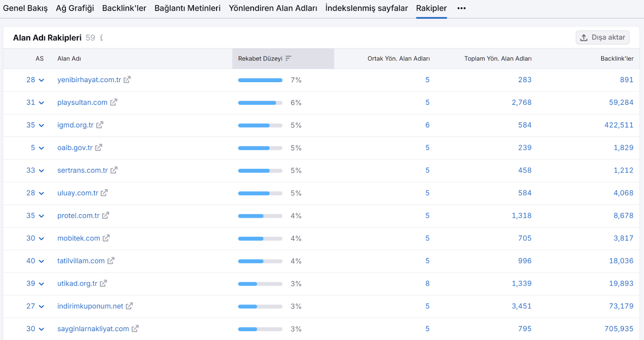The height and width of the screenshot is (340, 644).
Task: Sort by Toplam Yön. Alan Adları header
Action: 498,58
